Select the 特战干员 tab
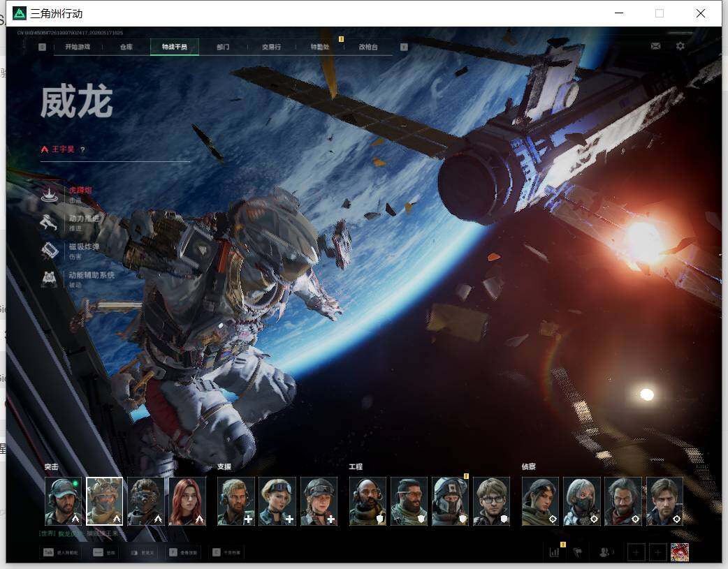 click(x=175, y=47)
